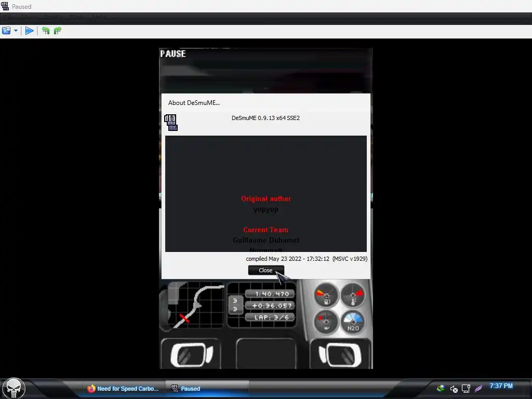Click the green globe download manager tray icon
The height and width of the screenshot is (399, 532).
coord(441,388)
